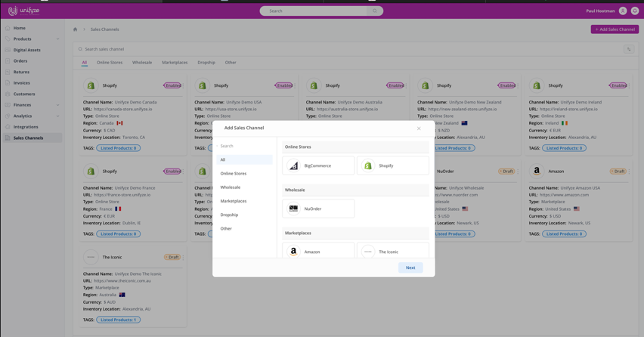Image resolution: width=644 pixels, height=337 pixels.
Task: Open Sales Channels in left navigation
Action: [x=32, y=138]
